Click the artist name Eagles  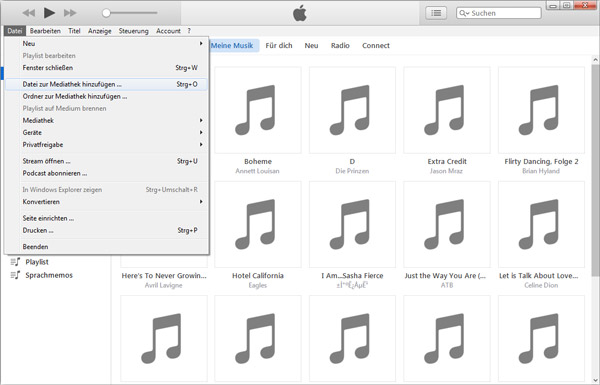click(258, 285)
